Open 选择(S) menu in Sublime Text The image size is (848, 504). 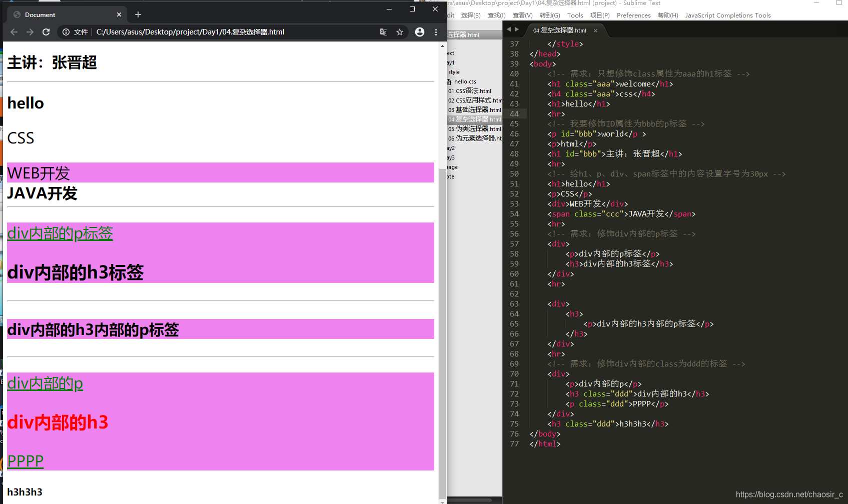(x=471, y=15)
